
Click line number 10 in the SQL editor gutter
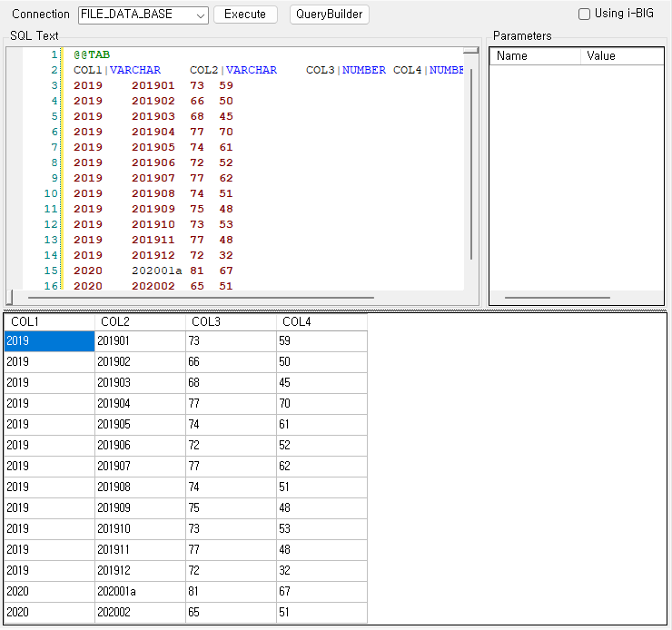coord(51,193)
